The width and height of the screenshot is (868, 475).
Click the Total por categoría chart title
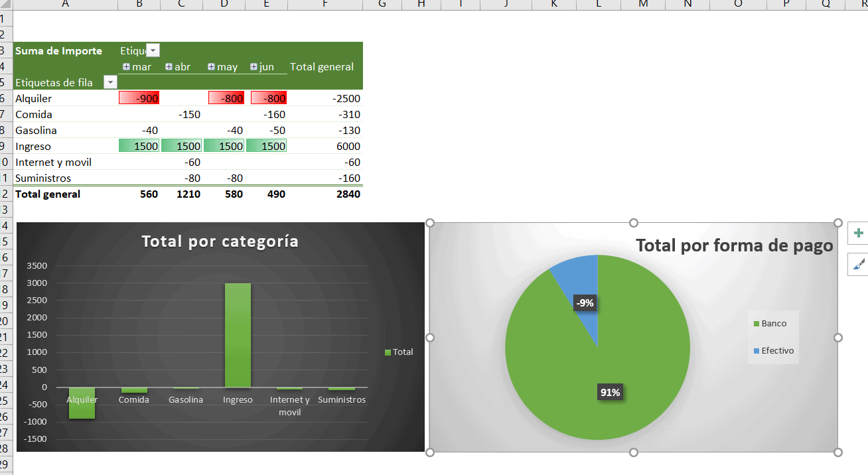point(220,241)
